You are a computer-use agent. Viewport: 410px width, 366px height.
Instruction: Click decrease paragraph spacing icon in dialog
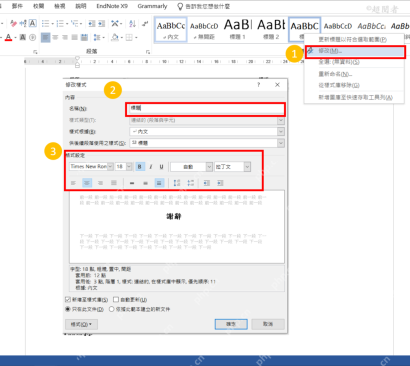tap(190, 183)
